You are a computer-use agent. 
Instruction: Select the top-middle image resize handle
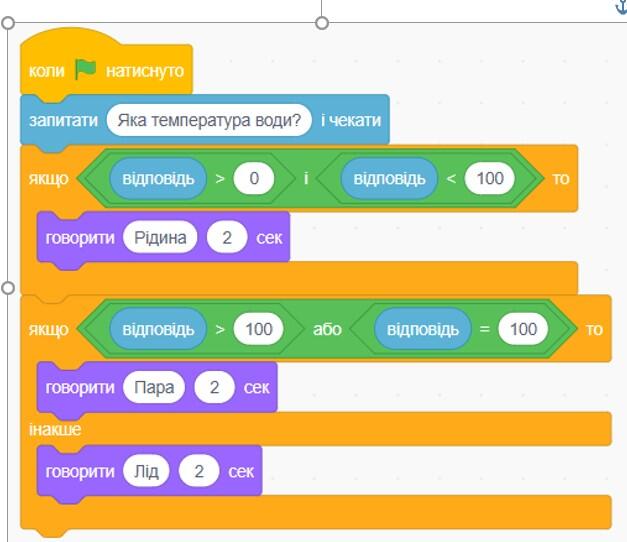coord(322,23)
